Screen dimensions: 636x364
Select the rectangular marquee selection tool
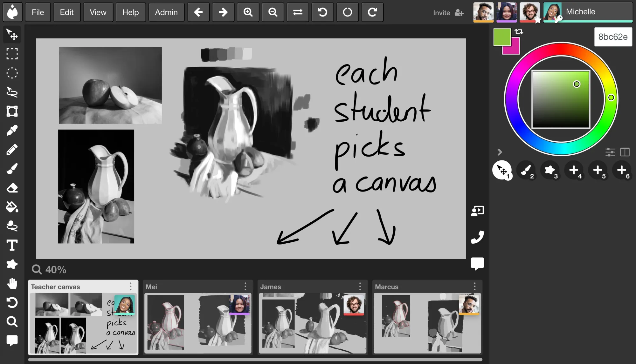(x=12, y=54)
